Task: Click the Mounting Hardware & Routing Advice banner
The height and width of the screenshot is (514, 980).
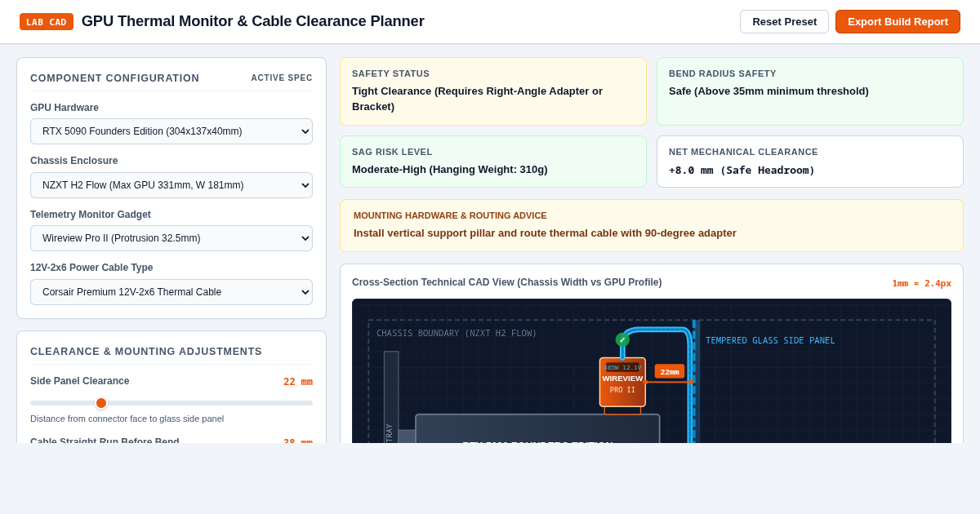Action: tap(652, 226)
